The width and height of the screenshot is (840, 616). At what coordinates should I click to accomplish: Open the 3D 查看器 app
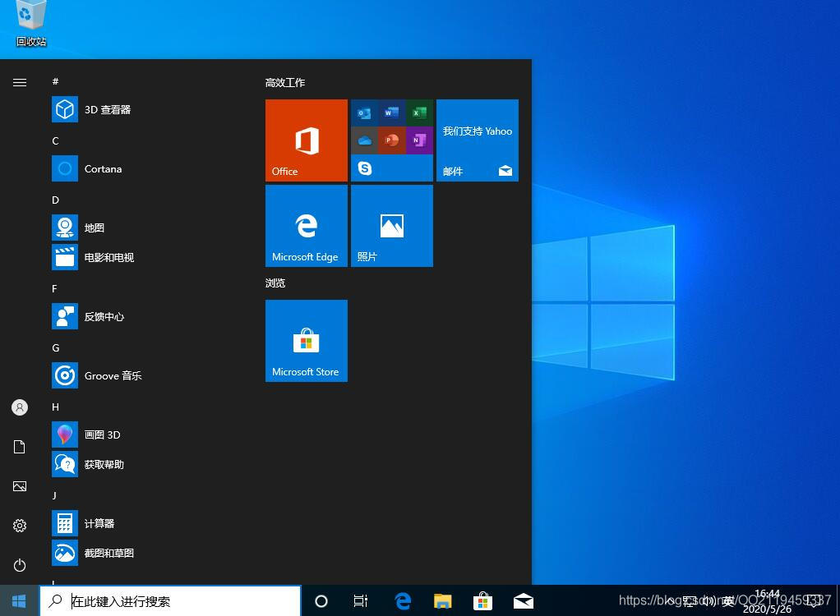145,110
